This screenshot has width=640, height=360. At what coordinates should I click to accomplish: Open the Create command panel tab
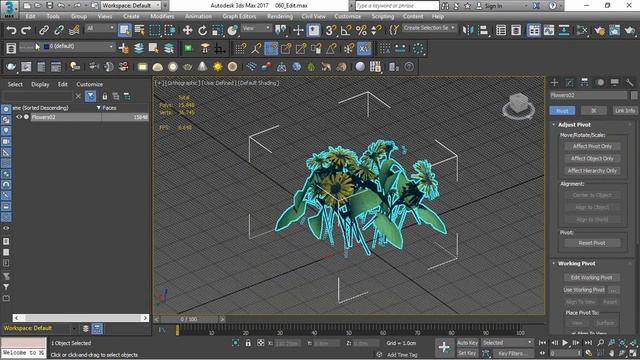click(554, 82)
